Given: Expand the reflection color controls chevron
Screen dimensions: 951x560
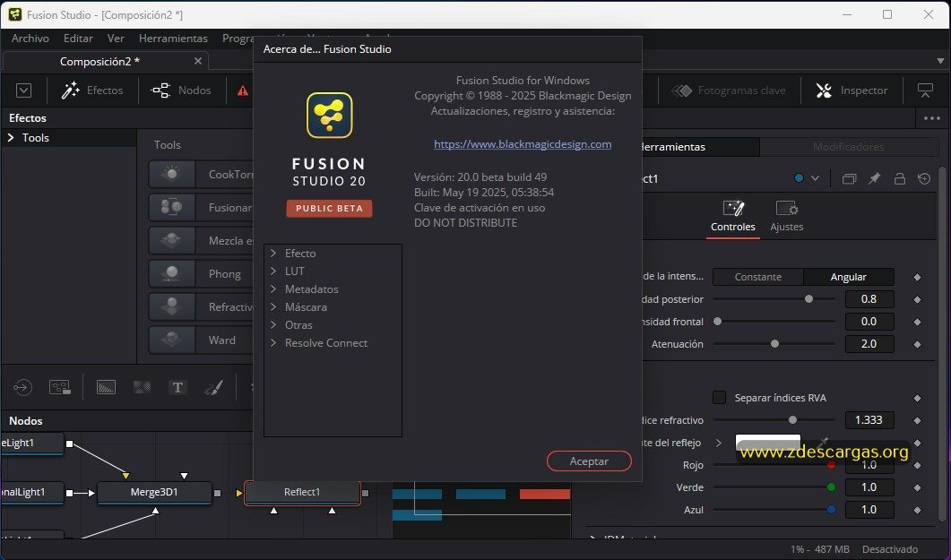Looking at the screenshot, I should coord(719,443).
